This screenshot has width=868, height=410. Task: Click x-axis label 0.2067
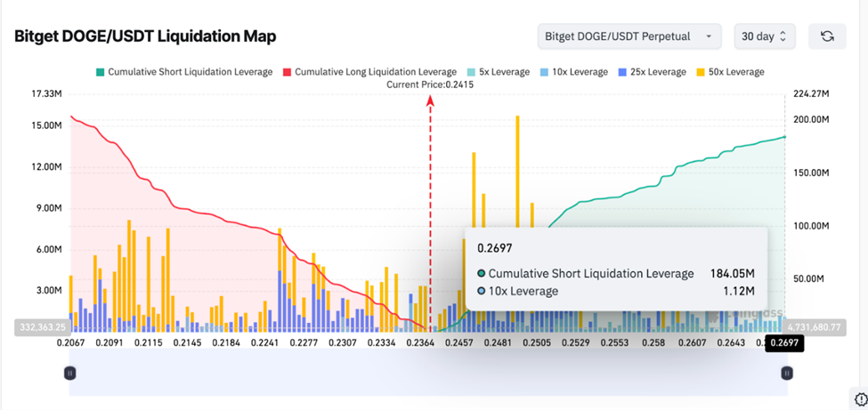(70, 343)
